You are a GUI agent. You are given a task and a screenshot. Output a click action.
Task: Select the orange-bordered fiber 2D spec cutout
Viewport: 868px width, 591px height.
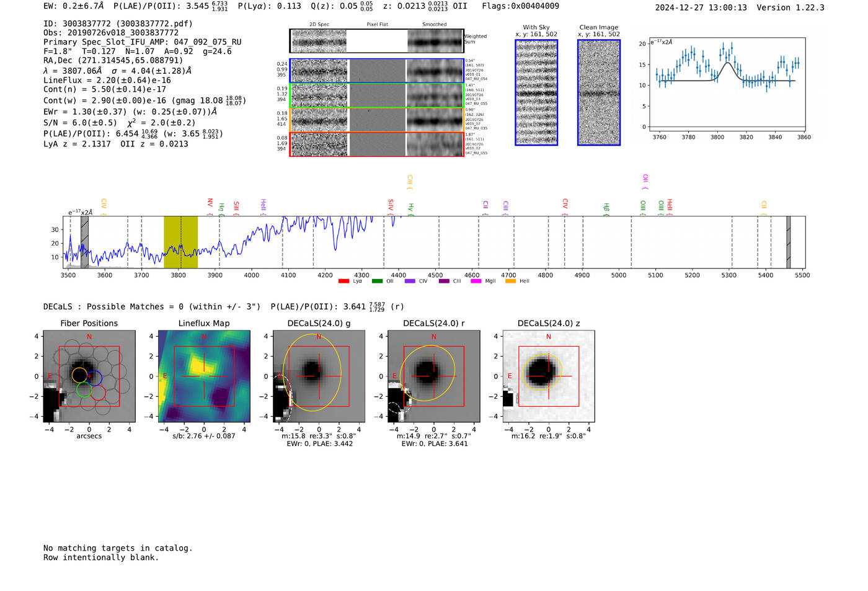pos(376,120)
